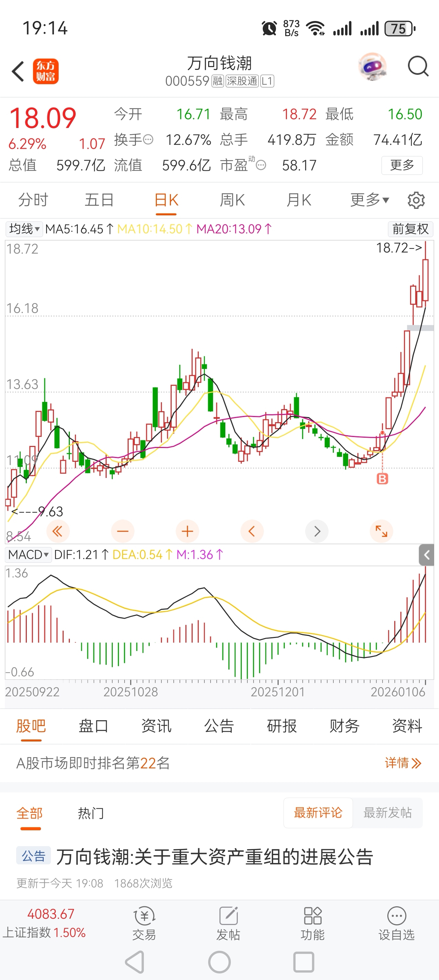This screenshot has height=980, width=439.
Task: Open the 均线 indicator dropdown
Action: [x=24, y=229]
